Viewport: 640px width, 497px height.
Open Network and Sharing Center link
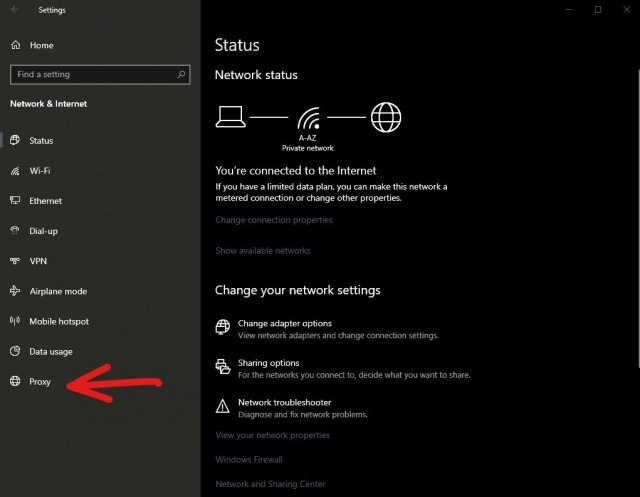[270, 484]
